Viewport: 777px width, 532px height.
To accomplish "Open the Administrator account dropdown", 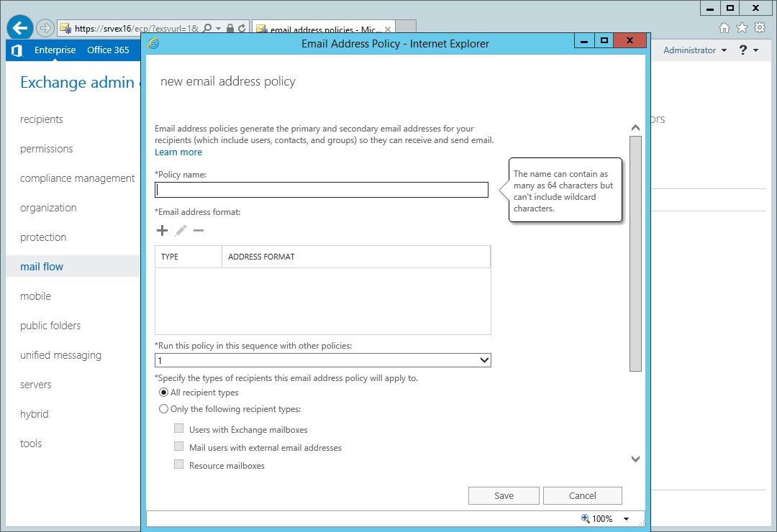I will tap(695, 50).
